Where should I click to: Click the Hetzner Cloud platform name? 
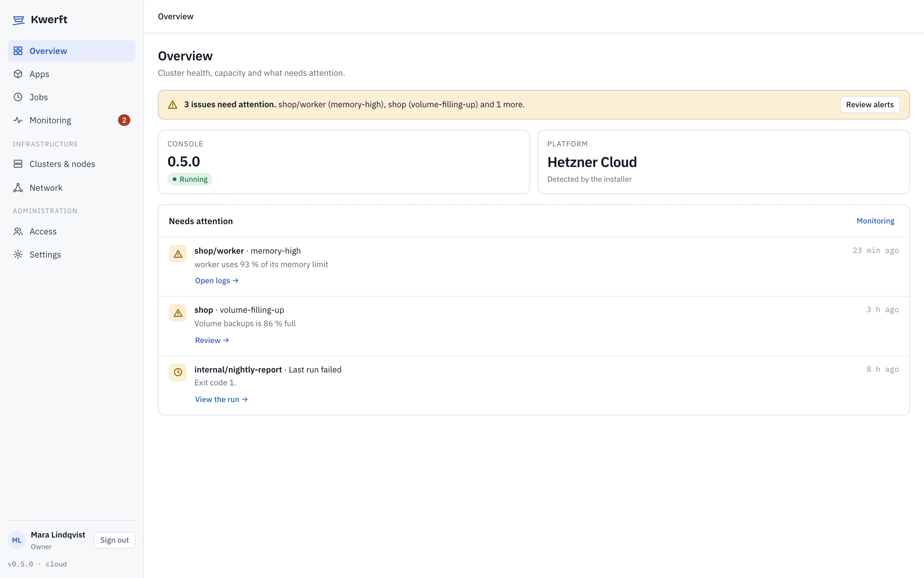point(592,162)
